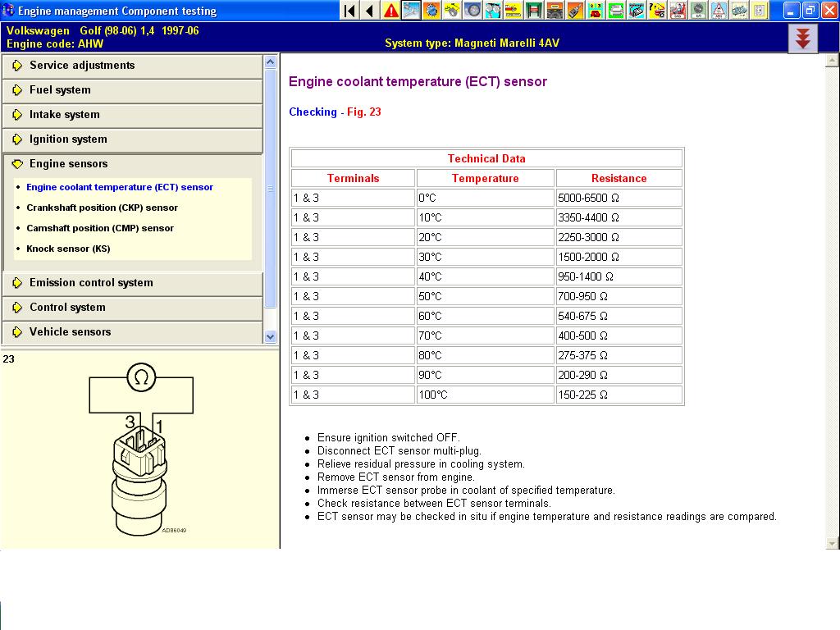Click the System type: Magneti Marelli 4AV text
The width and height of the screenshot is (840, 630).
tap(472, 43)
